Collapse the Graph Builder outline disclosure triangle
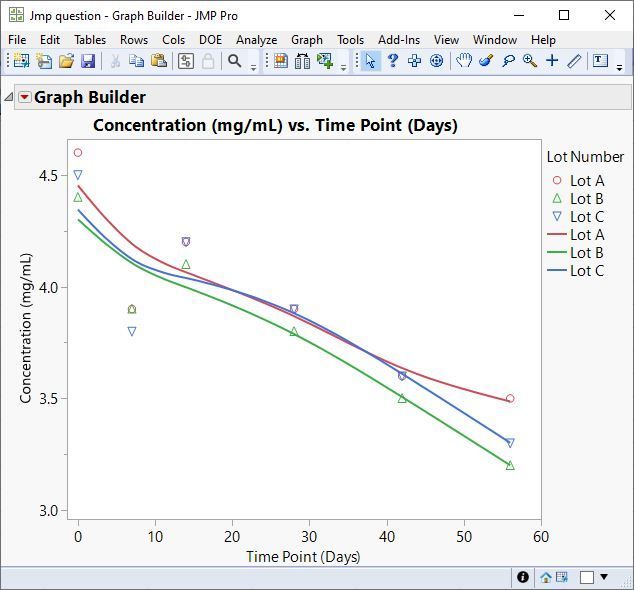 pyautogui.click(x=8, y=97)
